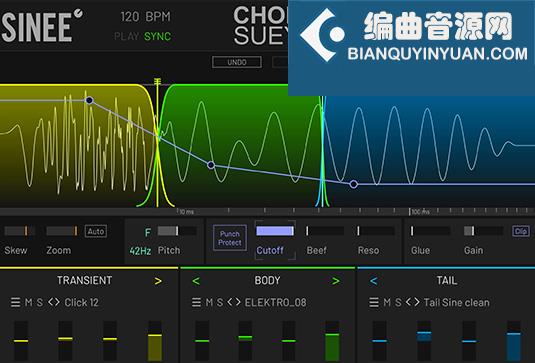Open ELEKTRO_08 sample selector
The image size is (535, 363).
[x=275, y=303]
